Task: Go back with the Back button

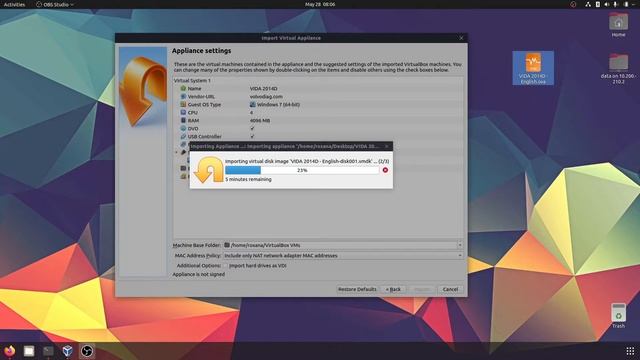Action: pos(393,289)
